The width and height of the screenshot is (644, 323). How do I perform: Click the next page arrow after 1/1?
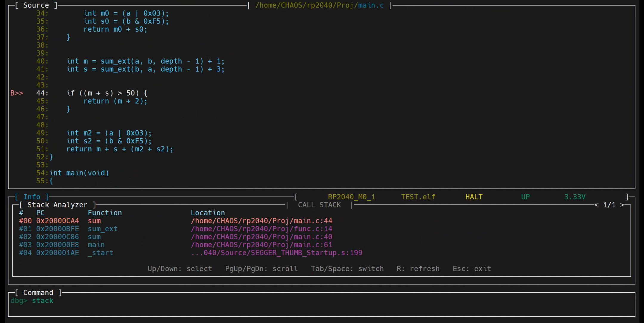pos(622,205)
